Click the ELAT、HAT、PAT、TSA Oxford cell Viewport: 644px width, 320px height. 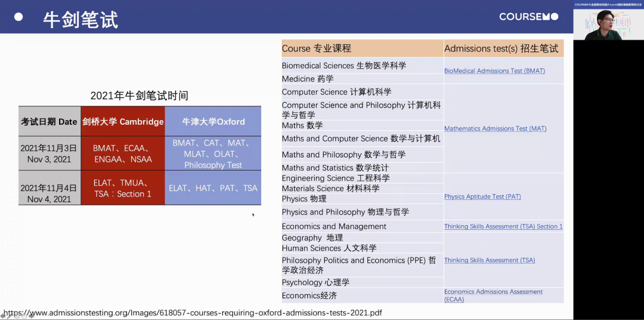[x=213, y=188]
